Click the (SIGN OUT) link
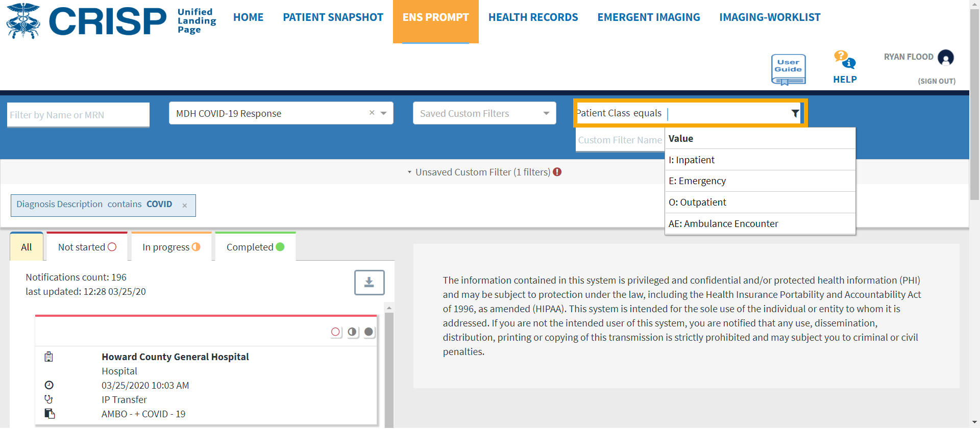The width and height of the screenshot is (980, 430). click(x=937, y=81)
